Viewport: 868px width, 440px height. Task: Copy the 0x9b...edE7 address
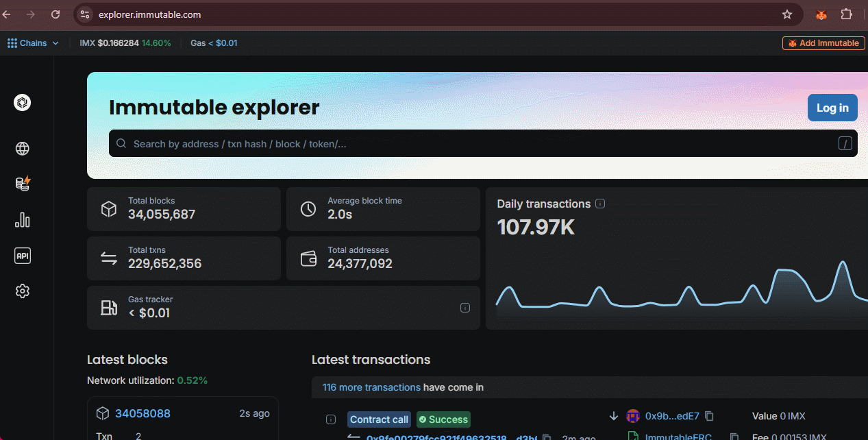(709, 416)
